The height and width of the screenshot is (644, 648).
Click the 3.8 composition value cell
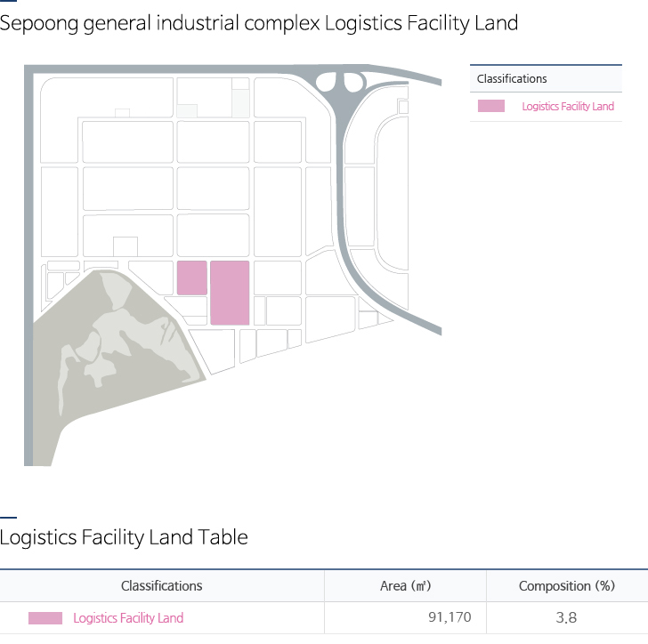(567, 617)
